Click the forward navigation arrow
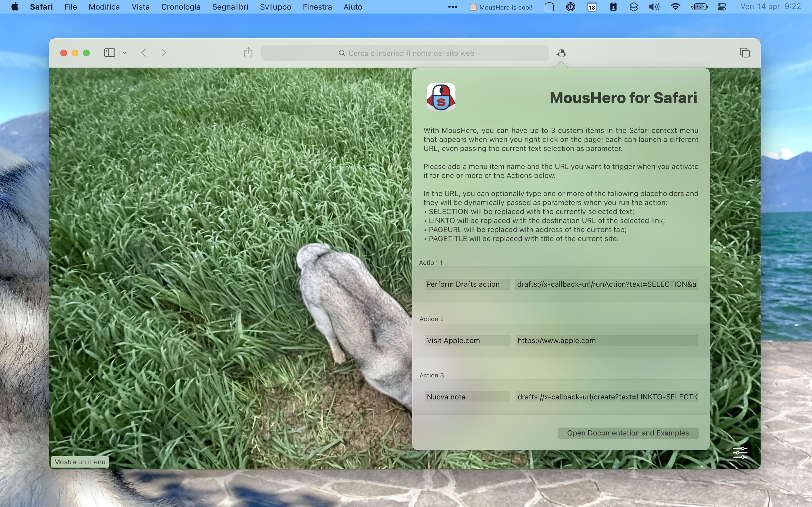 pos(164,53)
